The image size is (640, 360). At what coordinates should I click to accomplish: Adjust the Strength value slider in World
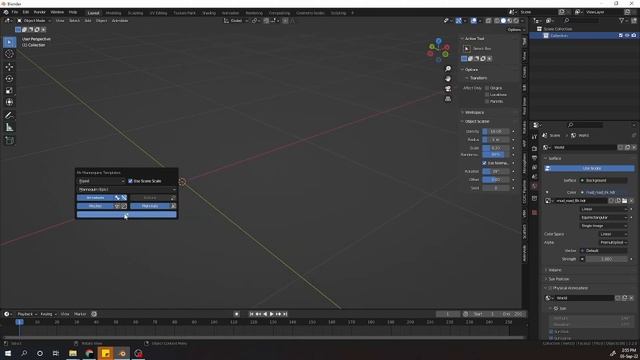(607, 259)
